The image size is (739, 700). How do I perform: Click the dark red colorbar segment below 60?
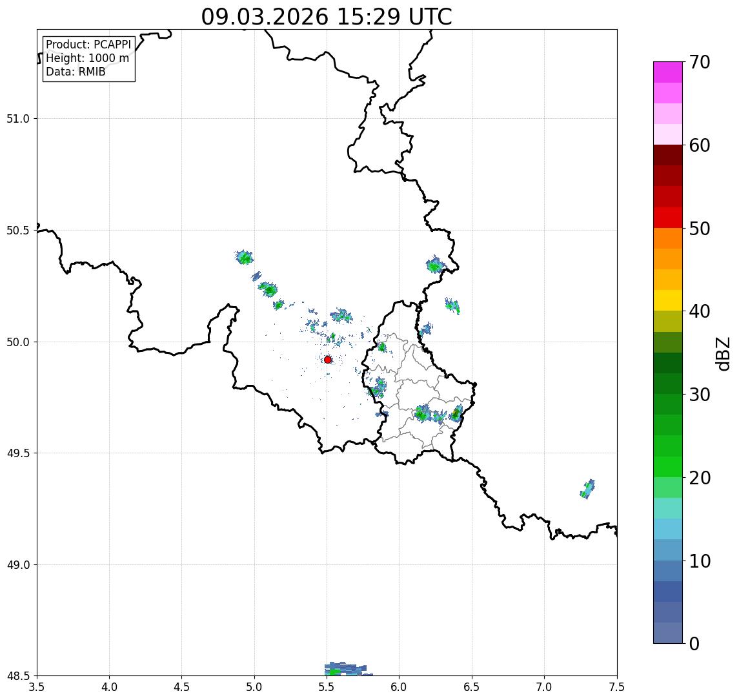(668, 155)
